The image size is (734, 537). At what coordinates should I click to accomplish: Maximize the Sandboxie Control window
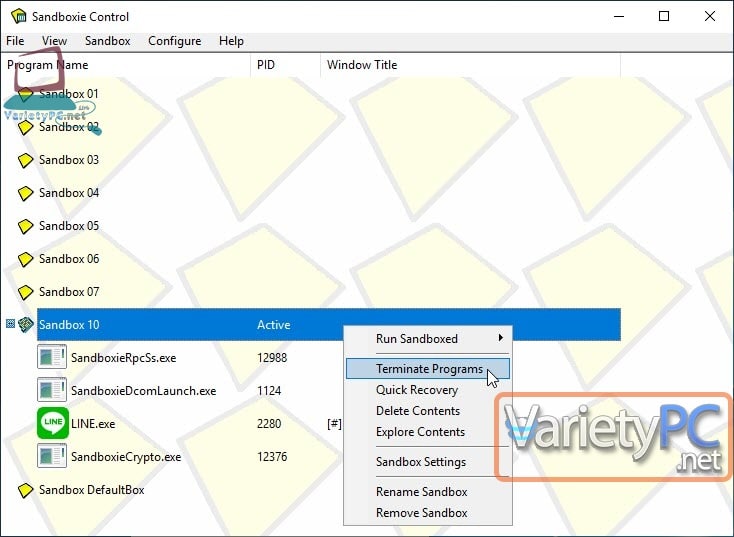(664, 16)
